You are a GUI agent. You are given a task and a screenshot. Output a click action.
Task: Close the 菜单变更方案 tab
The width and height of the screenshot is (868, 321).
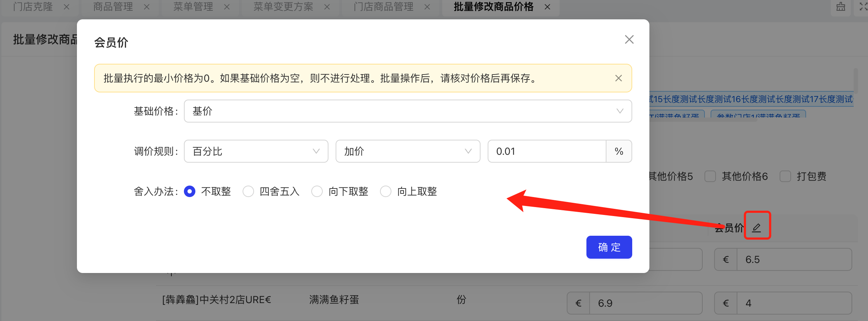(327, 7)
